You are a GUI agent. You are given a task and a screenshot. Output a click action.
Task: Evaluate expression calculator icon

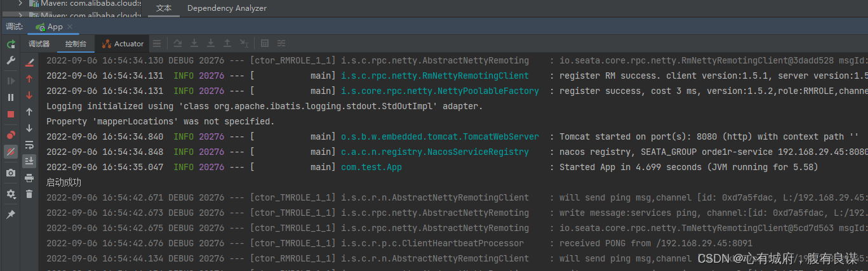pyautogui.click(x=265, y=44)
